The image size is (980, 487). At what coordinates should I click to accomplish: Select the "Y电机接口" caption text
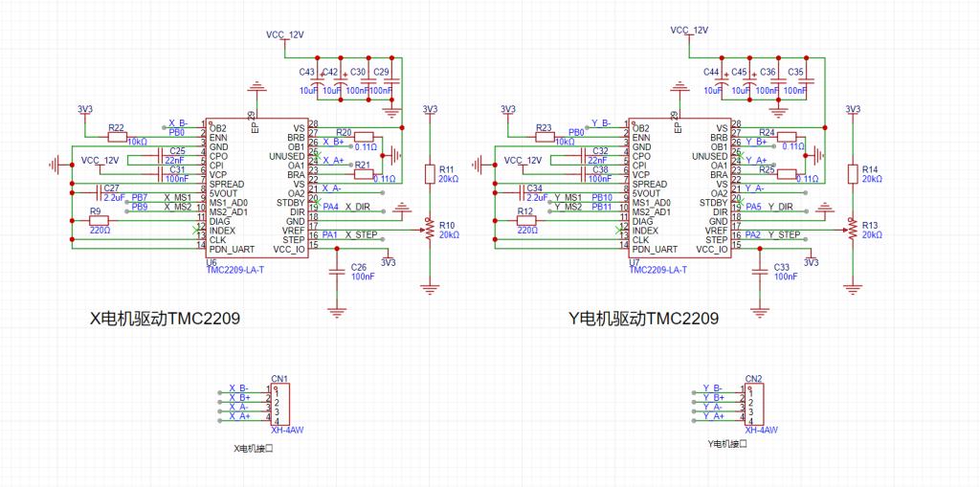[x=726, y=445]
